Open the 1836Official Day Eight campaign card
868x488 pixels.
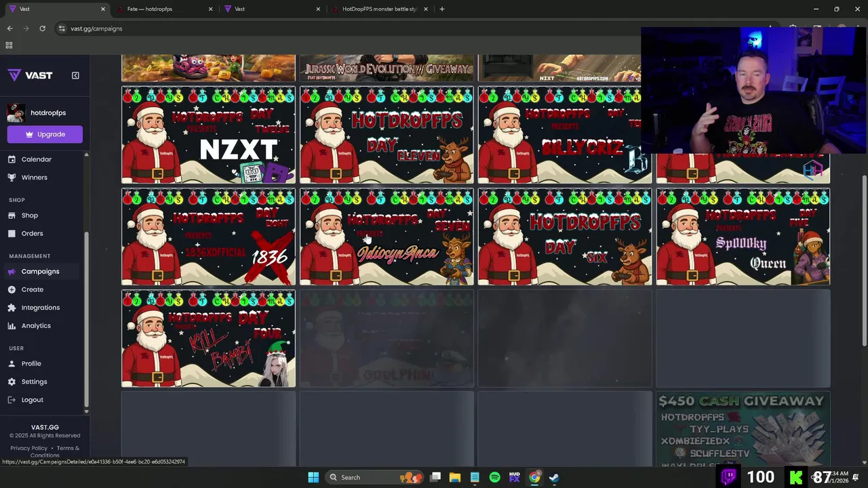(x=208, y=237)
